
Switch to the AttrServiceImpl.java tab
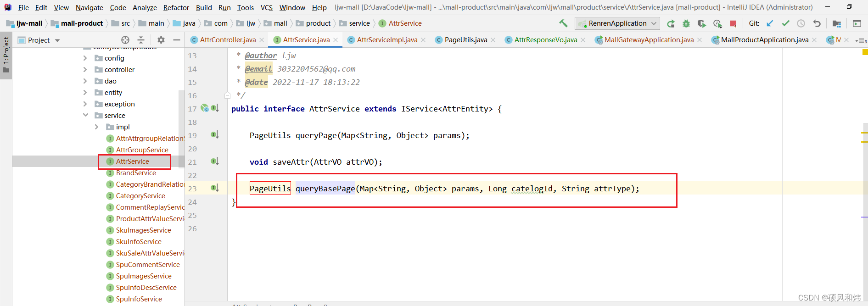387,40
